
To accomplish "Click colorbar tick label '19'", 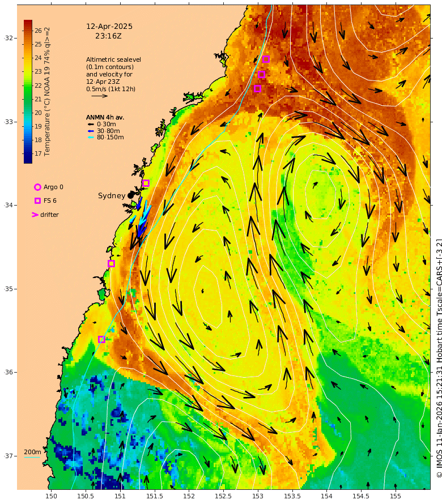I will pos(39,126).
